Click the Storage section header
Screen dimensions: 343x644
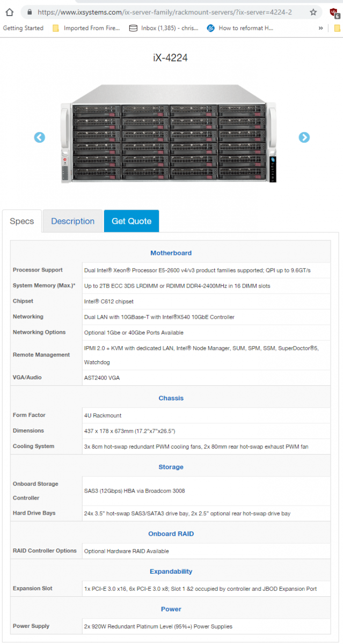(x=171, y=467)
